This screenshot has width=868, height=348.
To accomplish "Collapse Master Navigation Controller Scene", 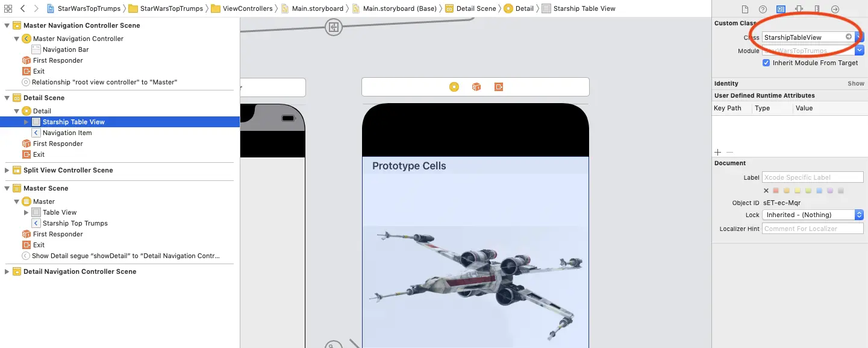I will (x=7, y=25).
